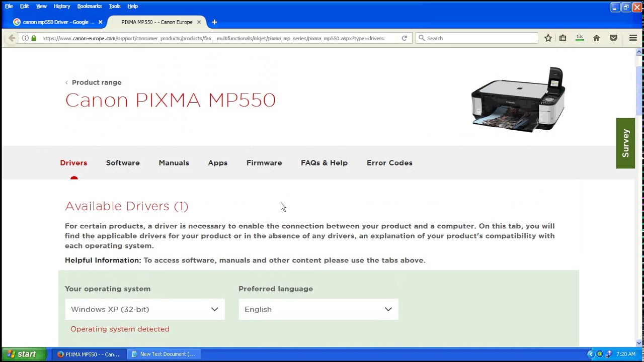Switch to the Software tab
Image resolution: width=644 pixels, height=362 pixels.
coord(123,163)
